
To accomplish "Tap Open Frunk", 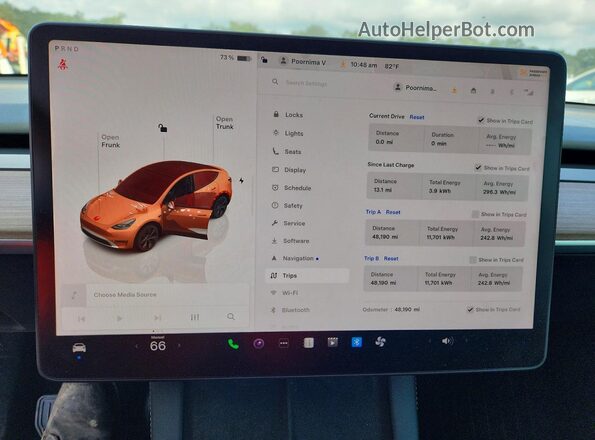I will (110, 141).
